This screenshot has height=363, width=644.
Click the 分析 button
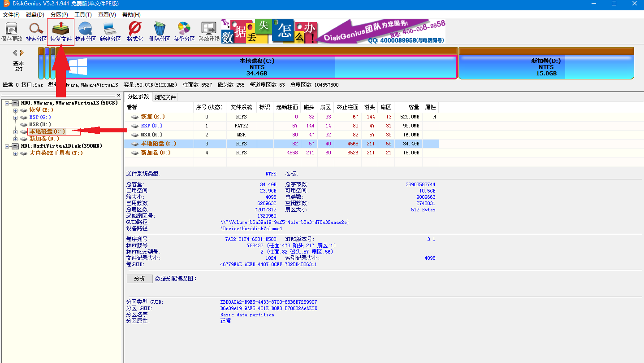pos(139,279)
